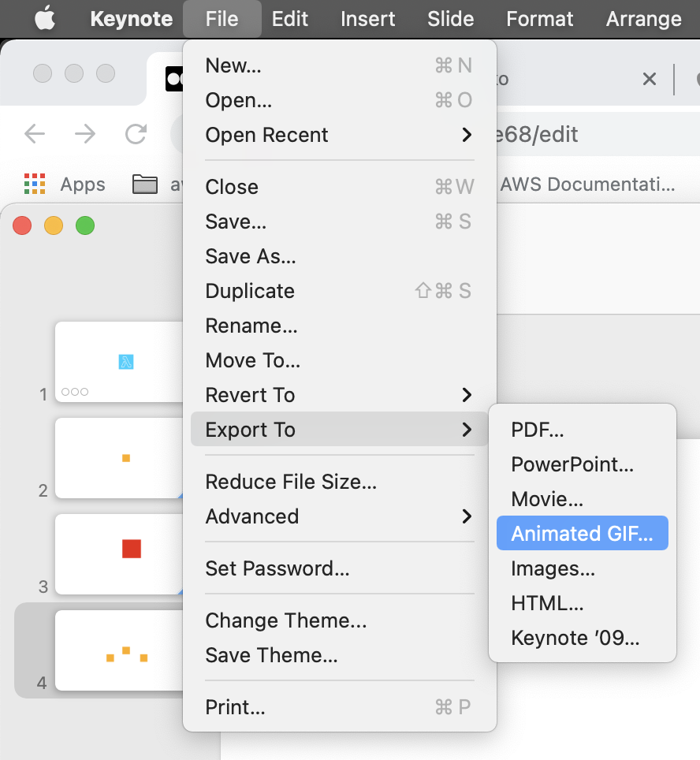Close the browser tab with X
The height and width of the screenshot is (760, 700).
click(649, 79)
